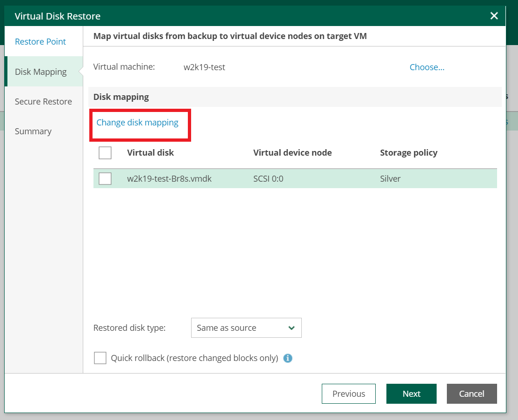Proceed by clicking Next
Screen dimensions: 518x420
pyautogui.click(x=411, y=394)
